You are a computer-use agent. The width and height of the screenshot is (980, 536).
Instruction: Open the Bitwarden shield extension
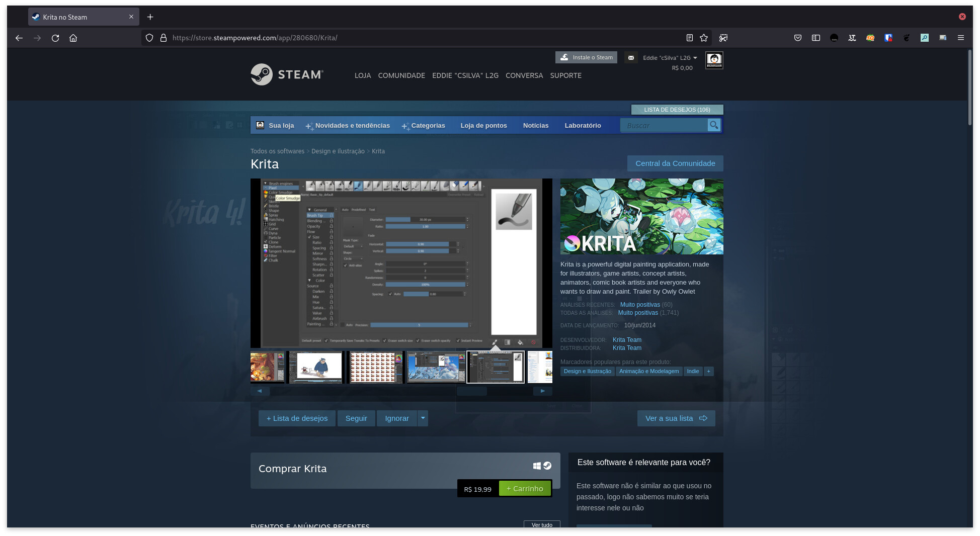point(888,38)
